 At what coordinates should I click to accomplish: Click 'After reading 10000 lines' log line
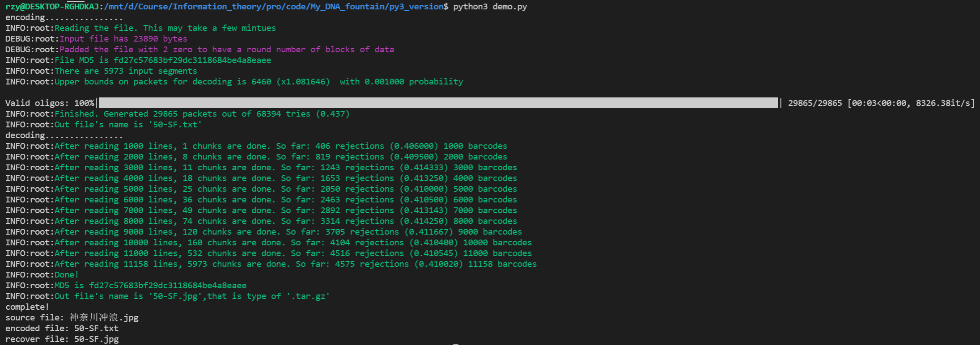268,243
